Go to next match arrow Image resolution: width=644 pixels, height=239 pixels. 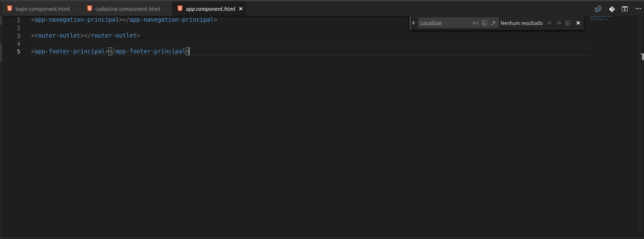559,23
